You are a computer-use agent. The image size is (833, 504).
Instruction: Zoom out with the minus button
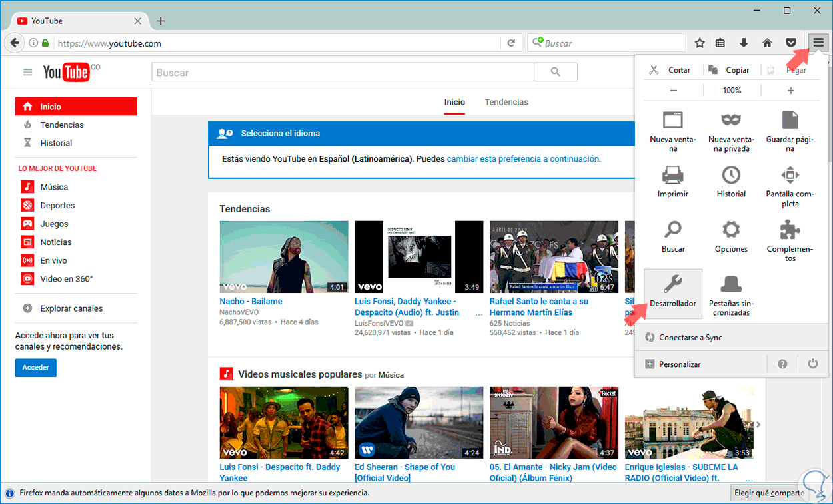pos(674,91)
